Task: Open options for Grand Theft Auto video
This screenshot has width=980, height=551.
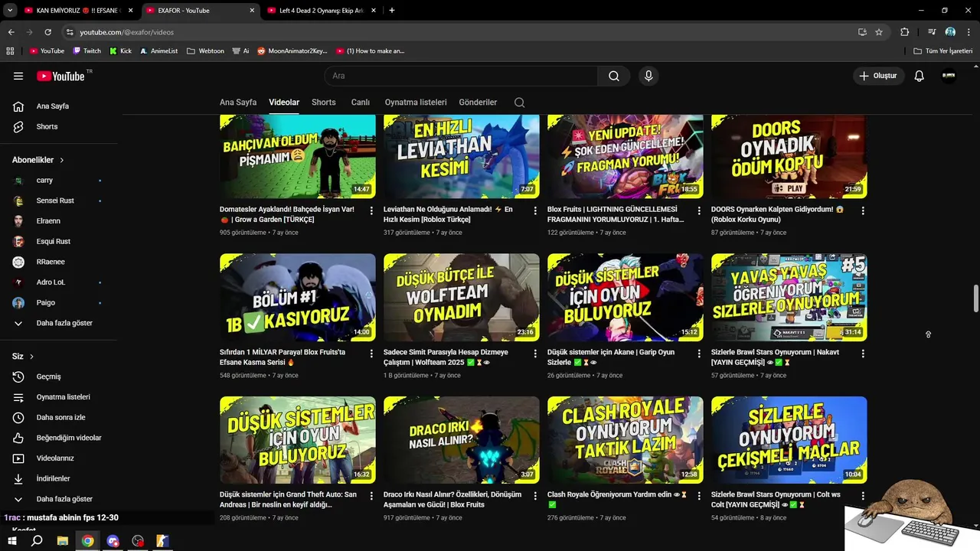Action: pyautogui.click(x=371, y=496)
